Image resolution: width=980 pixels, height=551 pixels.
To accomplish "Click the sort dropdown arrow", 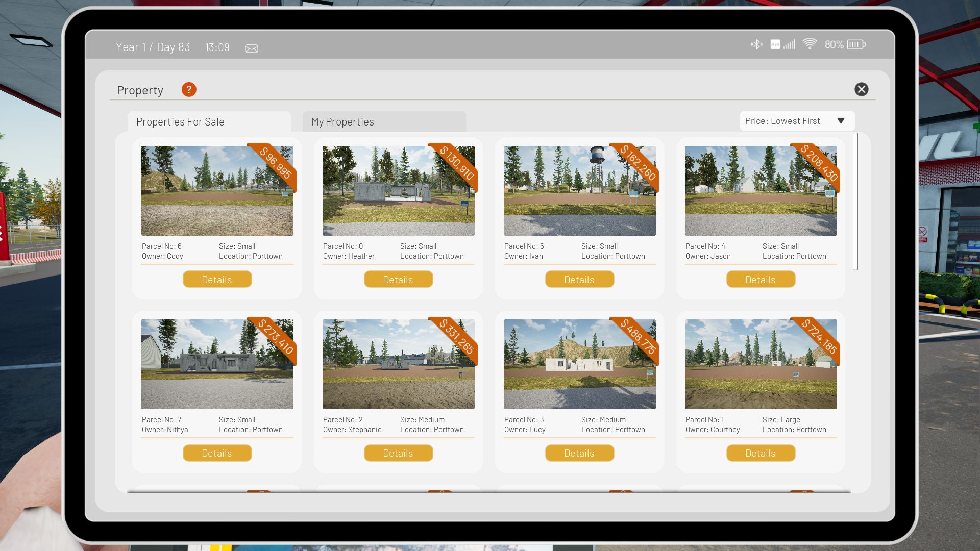I will (841, 121).
